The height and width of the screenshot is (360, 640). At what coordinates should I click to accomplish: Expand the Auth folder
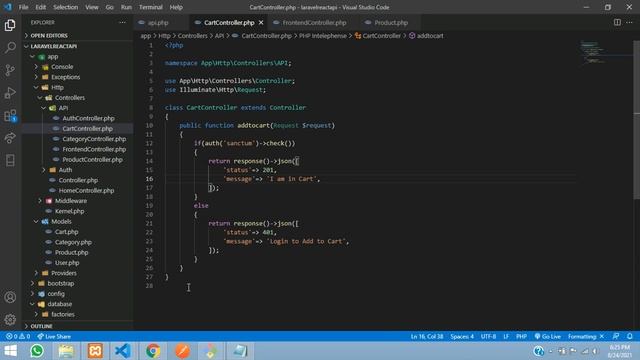(x=65, y=170)
